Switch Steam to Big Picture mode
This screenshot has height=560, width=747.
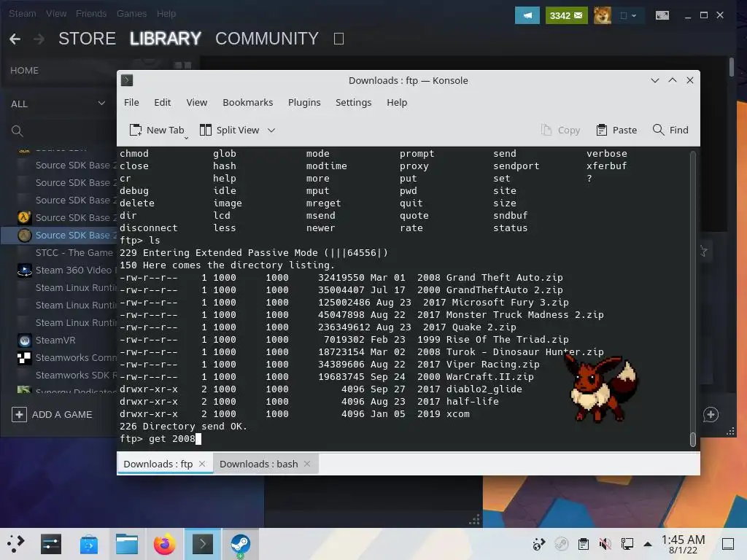coord(662,15)
